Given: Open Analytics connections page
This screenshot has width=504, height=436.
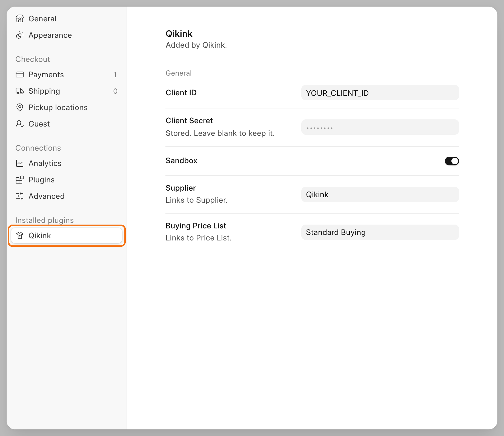Looking at the screenshot, I should [x=67, y=163].
